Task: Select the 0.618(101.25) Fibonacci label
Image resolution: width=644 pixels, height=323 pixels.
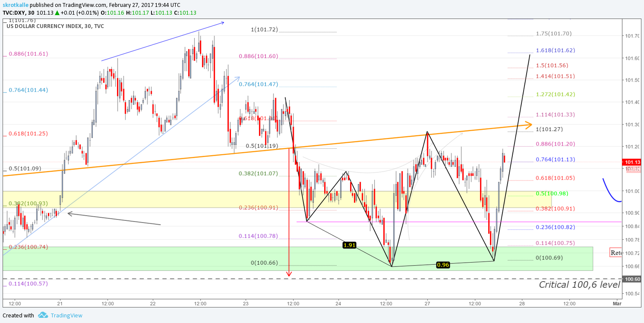Action: coord(28,134)
